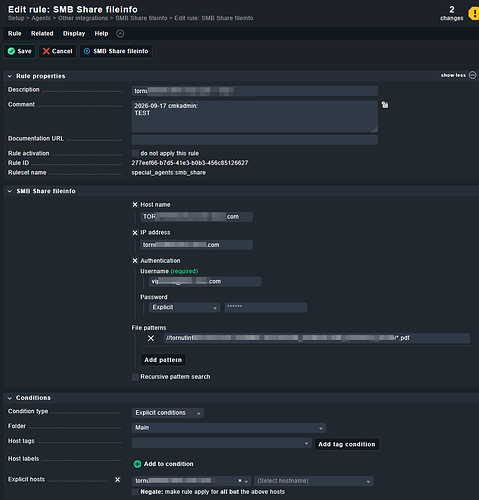The height and width of the screenshot is (500, 479).
Task: Open the Related menu
Action: click(42, 33)
